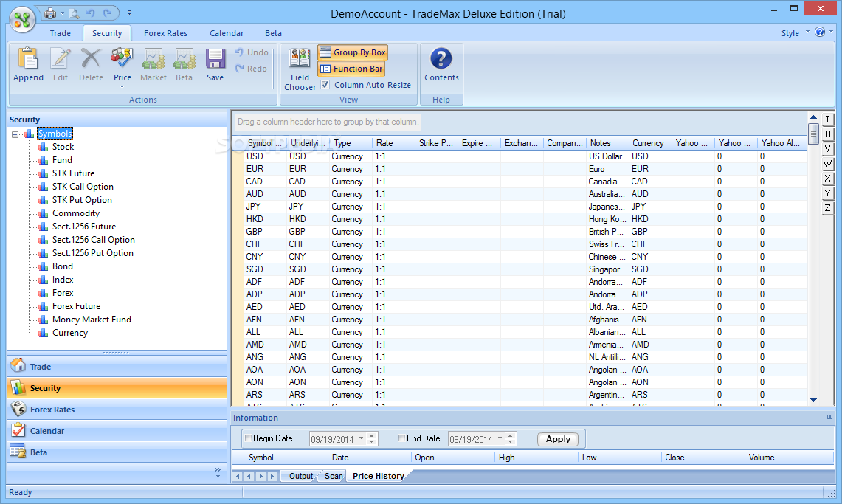This screenshot has width=842, height=504.
Task: Collapse the Symbols tree node
Action: click(15, 134)
